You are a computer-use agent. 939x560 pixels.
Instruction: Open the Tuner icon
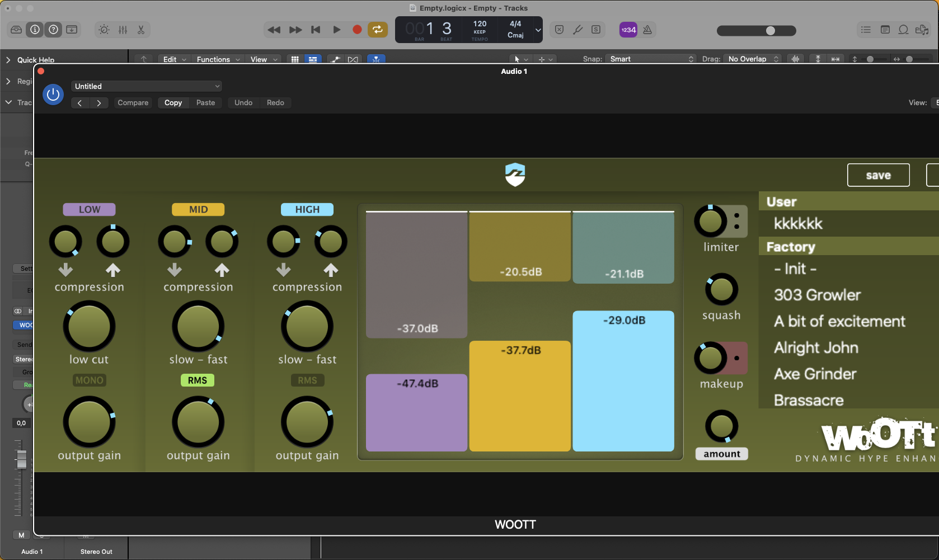pos(578,30)
